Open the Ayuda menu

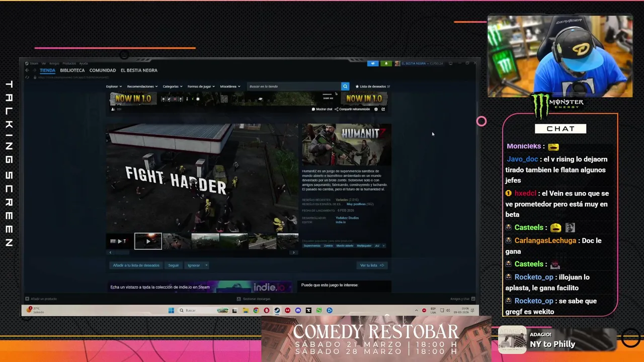[84, 63]
